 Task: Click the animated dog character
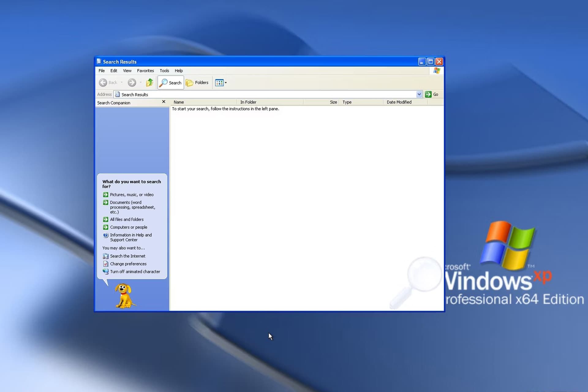[124, 296]
